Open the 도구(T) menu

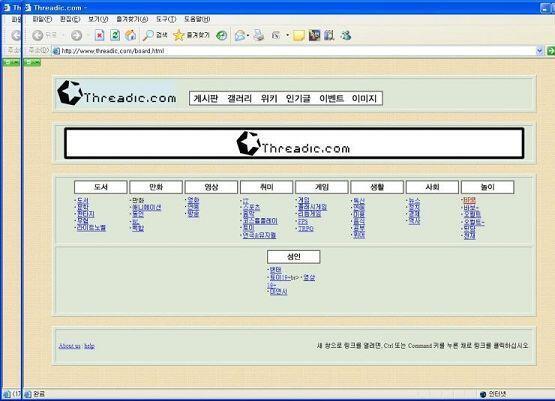166,19
